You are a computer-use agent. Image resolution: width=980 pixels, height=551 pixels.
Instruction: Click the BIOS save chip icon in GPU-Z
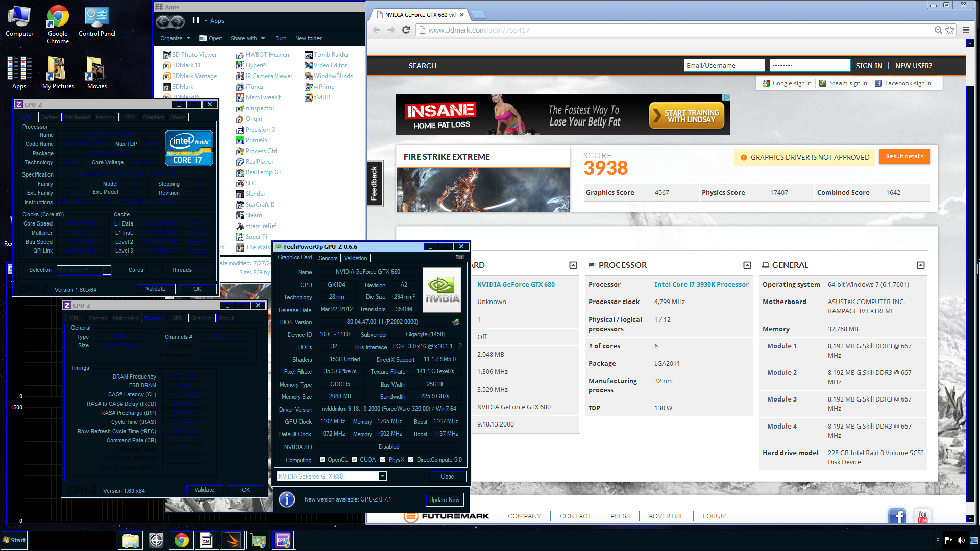[x=456, y=322]
